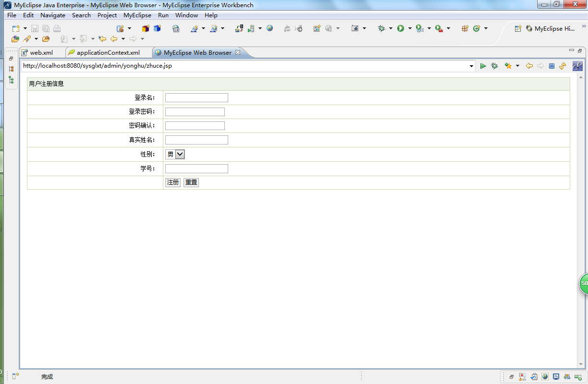Click the green 58 badge at right edge

584,283
